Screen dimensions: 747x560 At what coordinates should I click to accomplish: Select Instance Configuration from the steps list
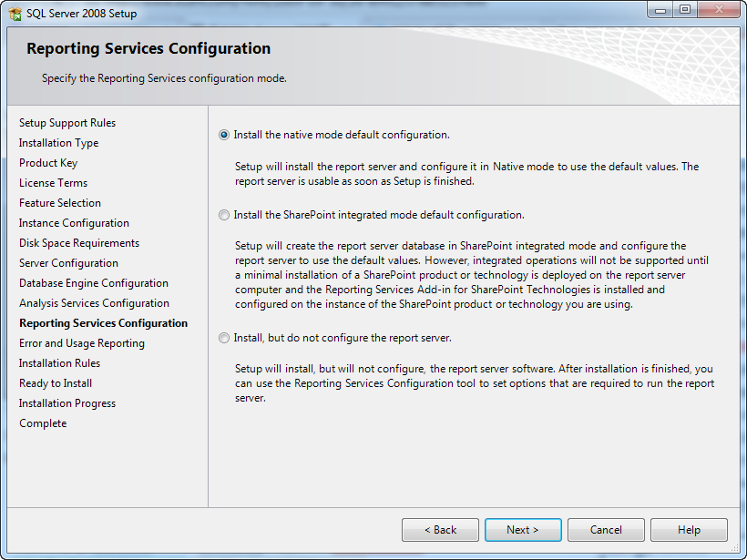[x=74, y=222]
